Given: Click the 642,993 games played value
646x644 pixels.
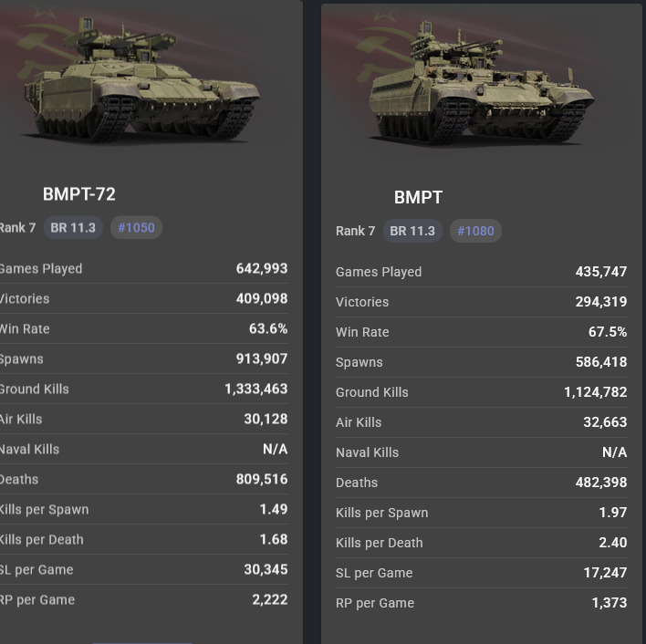Looking at the screenshot, I should click(x=262, y=268).
